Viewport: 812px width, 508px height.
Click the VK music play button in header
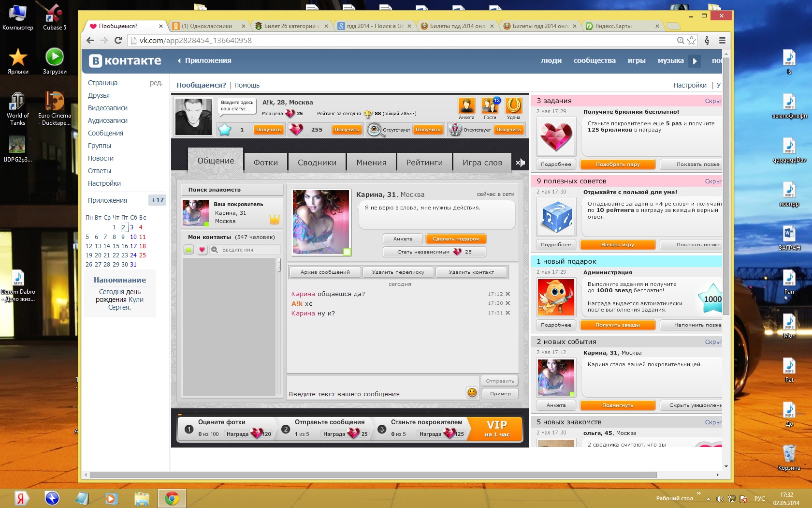click(695, 61)
